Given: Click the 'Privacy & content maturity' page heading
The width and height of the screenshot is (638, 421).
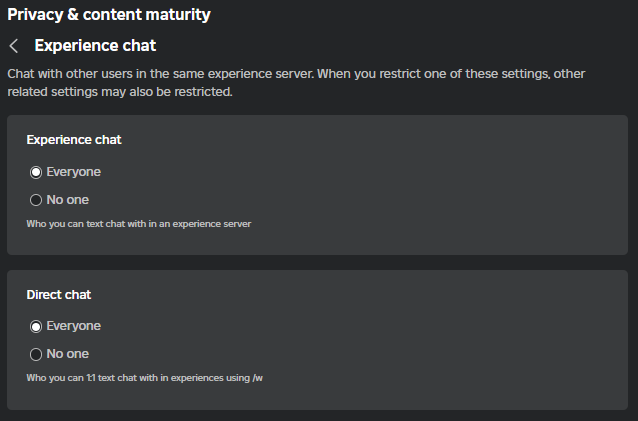Looking at the screenshot, I should [x=109, y=15].
